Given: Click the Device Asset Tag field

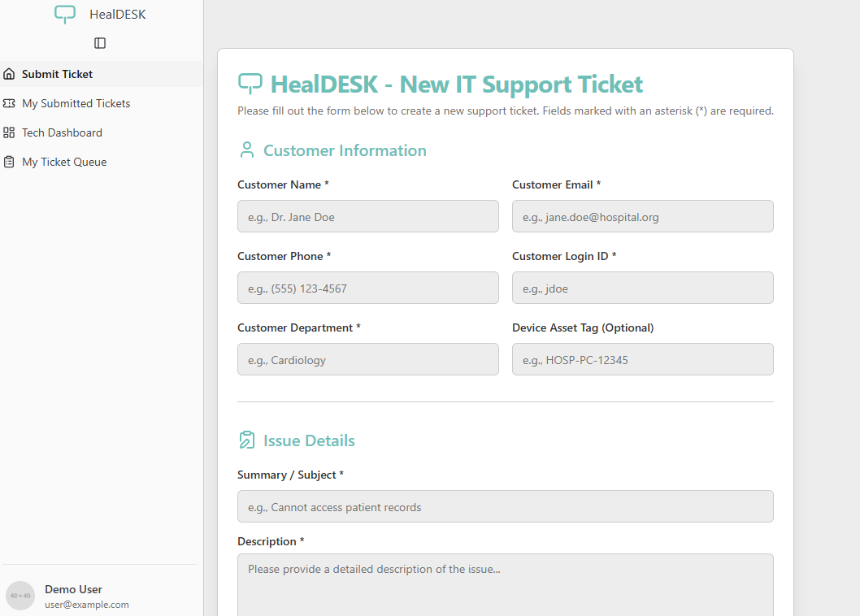Looking at the screenshot, I should tap(642, 359).
